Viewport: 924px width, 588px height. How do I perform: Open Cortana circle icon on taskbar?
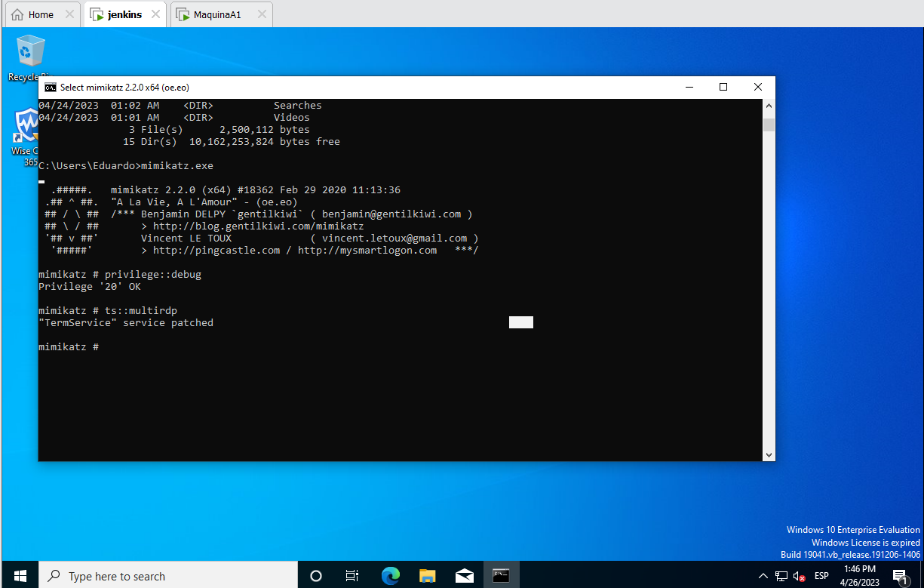[316, 576]
